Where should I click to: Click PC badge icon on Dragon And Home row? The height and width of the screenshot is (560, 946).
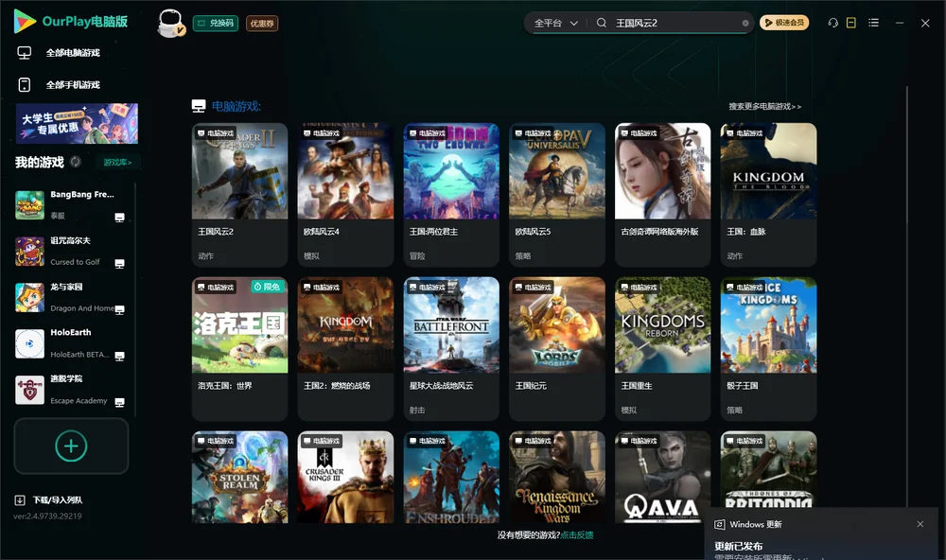pyautogui.click(x=119, y=309)
